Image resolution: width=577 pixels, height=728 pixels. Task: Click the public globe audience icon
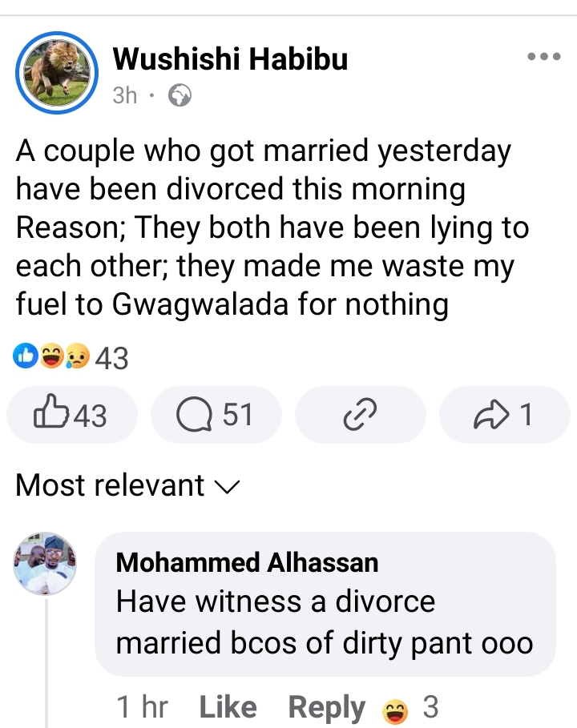(180, 97)
